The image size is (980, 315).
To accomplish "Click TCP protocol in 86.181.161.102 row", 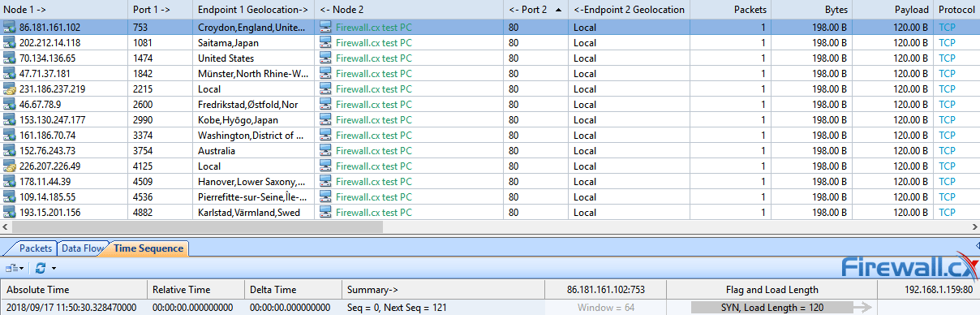I will pyautogui.click(x=947, y=28).
